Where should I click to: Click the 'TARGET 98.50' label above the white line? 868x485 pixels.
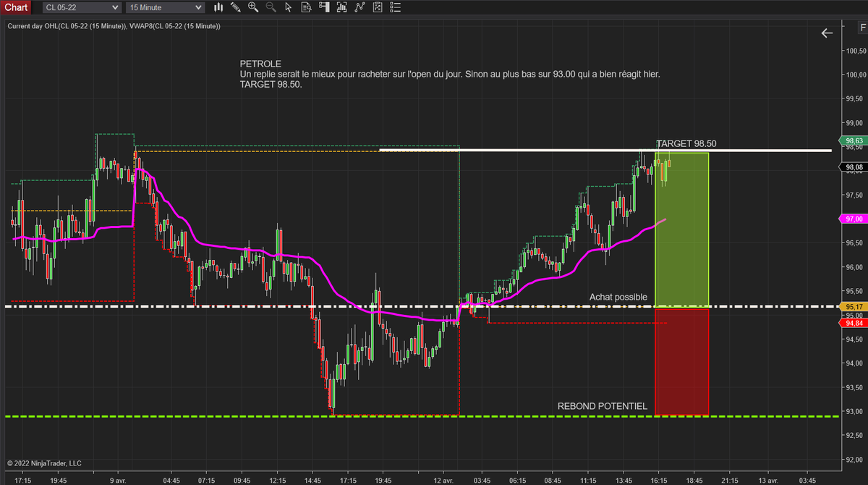(x=686, y=143)
